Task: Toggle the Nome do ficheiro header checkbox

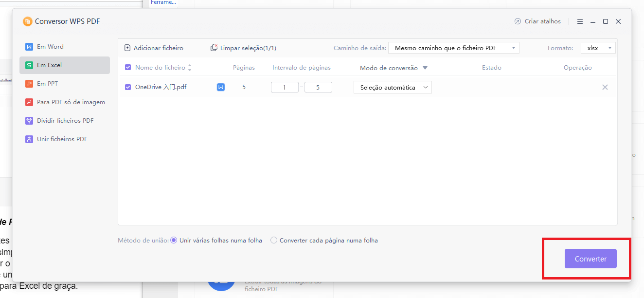Action: tap(127, 67)
